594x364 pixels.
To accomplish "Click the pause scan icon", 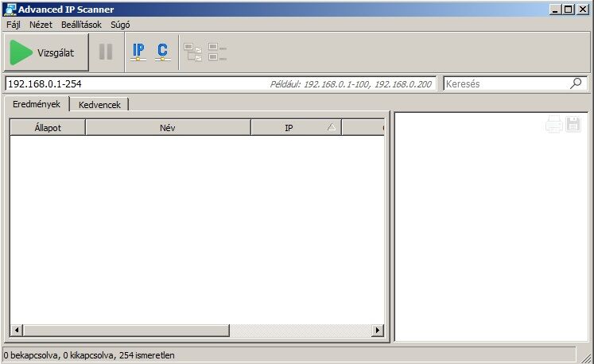I will (x=106, y=52).
